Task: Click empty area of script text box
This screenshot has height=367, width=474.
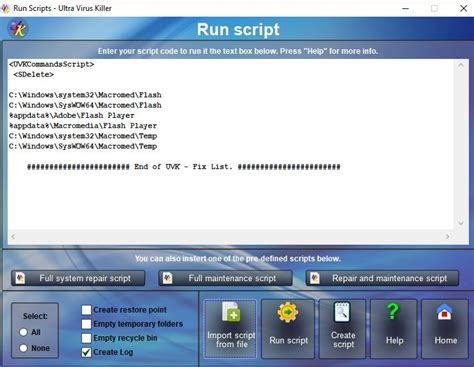Action: pyautogui.click(x=230, y=200)
